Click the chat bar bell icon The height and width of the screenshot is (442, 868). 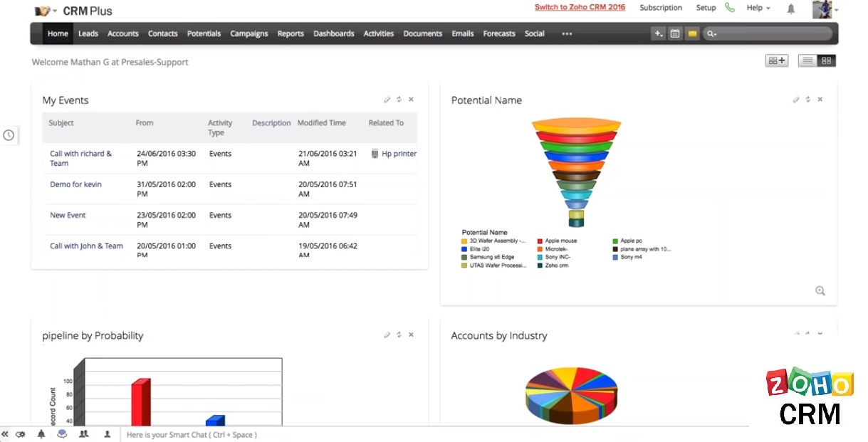click(x=41, y=434)
